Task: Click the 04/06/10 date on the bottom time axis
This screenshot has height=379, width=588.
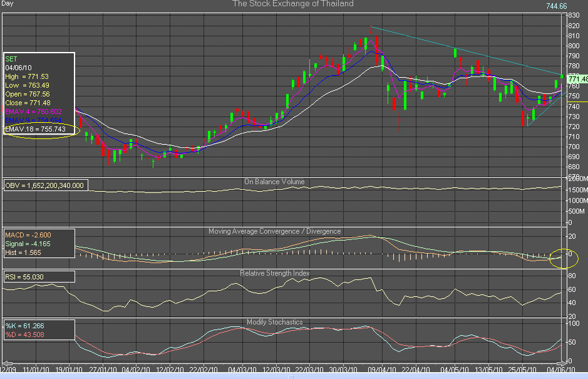Action: tap(561, 370)
